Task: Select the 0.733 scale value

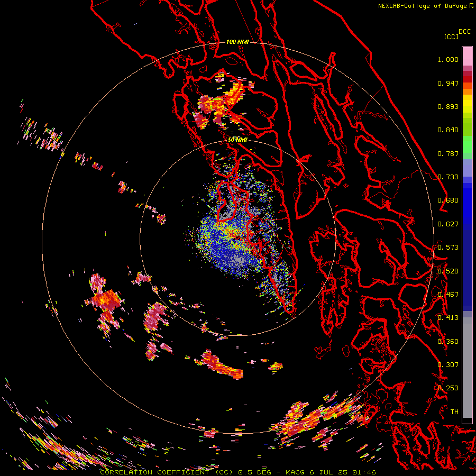Action: coord(448,177)
